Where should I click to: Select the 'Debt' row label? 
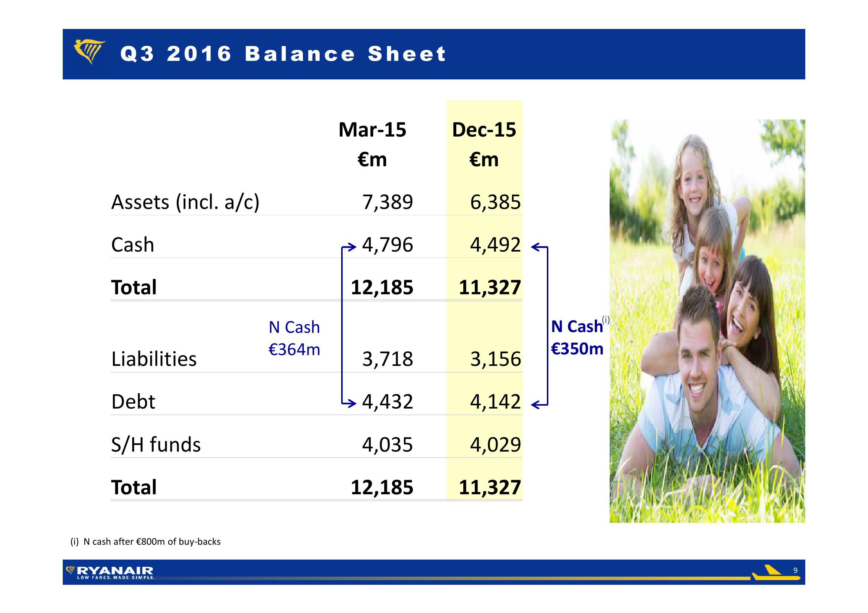tap(133, 401)
